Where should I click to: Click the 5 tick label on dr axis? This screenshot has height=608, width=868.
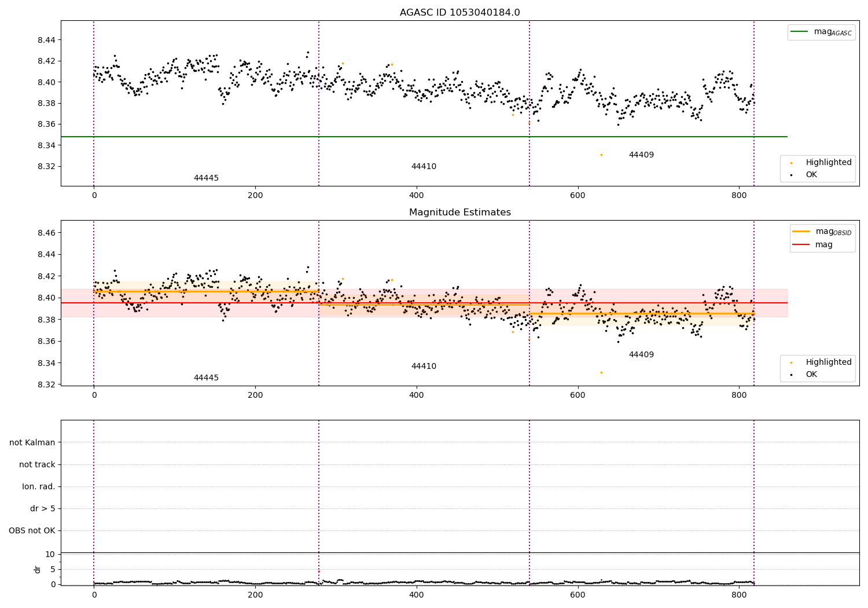pyautogui.click(x=53, y=569)
